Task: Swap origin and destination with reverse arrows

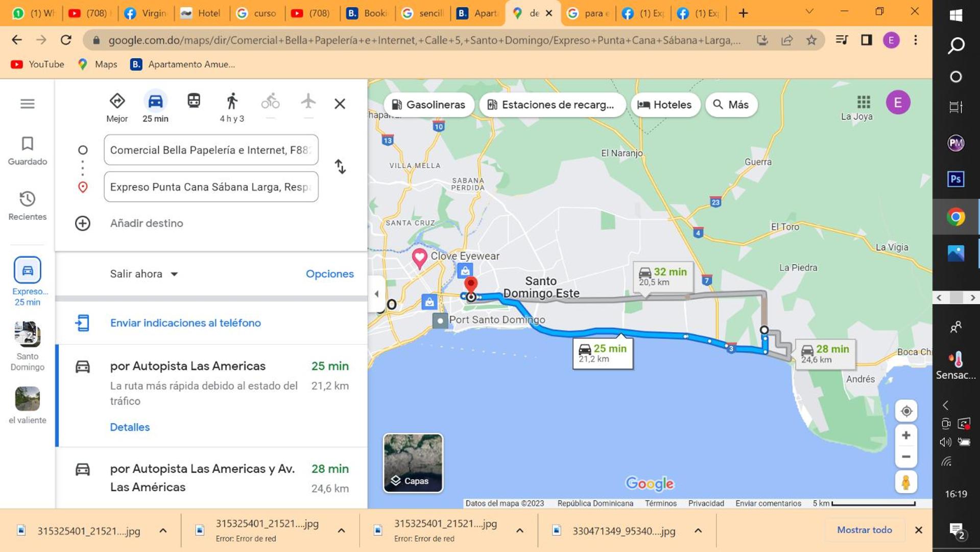Action: click(340, 167)
